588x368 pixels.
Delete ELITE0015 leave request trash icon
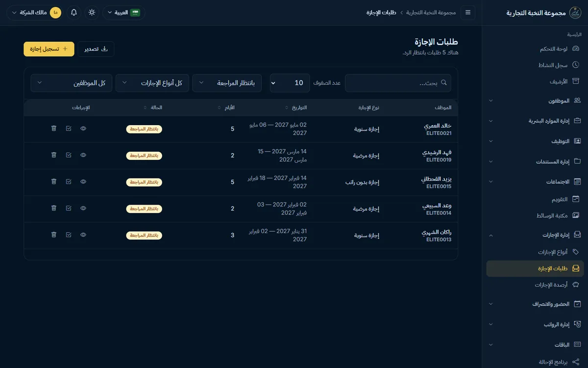click(x=54, y=181)
